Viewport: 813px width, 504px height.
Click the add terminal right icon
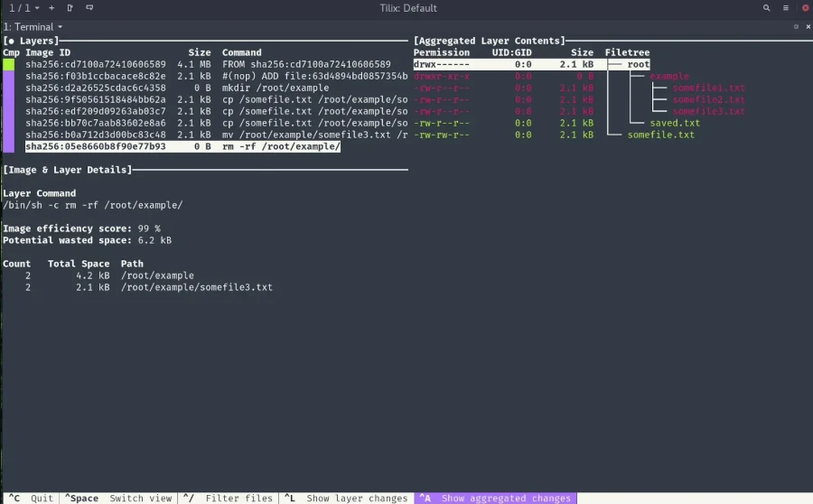pyautogui.click(x=70, y=8)
